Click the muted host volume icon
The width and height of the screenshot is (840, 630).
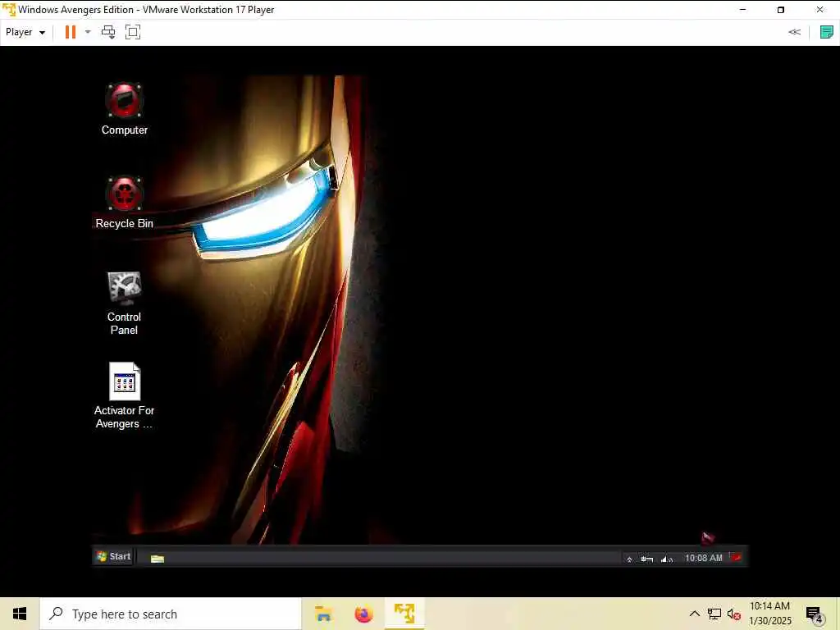pos(734,614)
